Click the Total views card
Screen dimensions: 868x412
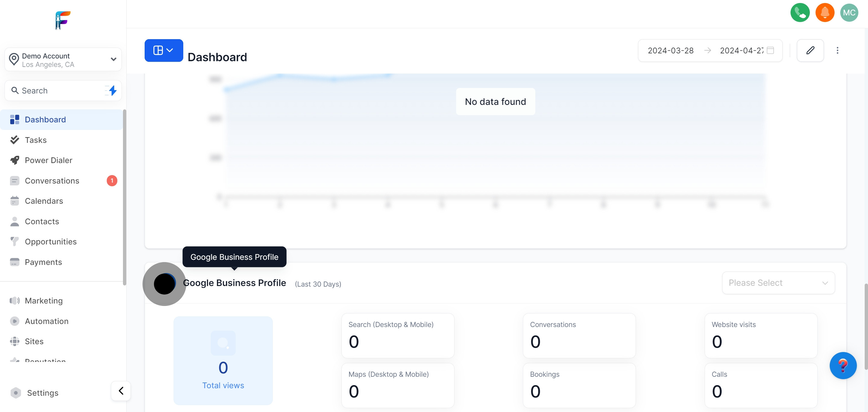223,360
